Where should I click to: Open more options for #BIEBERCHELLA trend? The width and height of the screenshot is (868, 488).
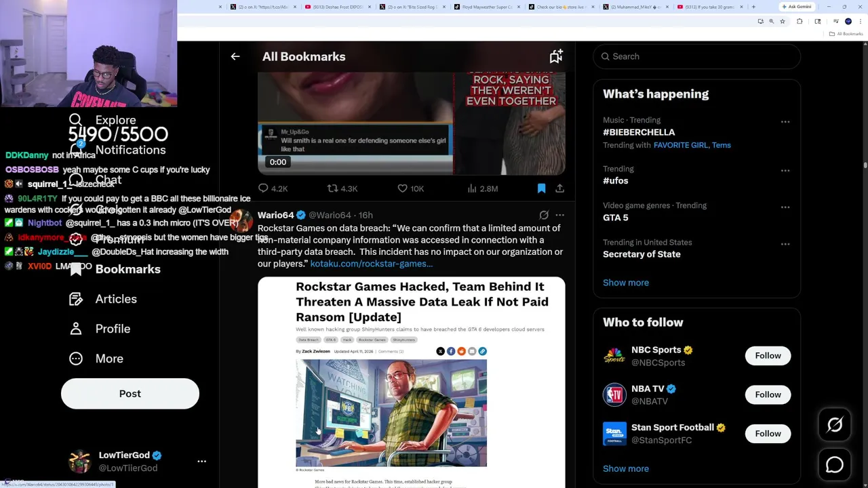[x=785, y=122]
